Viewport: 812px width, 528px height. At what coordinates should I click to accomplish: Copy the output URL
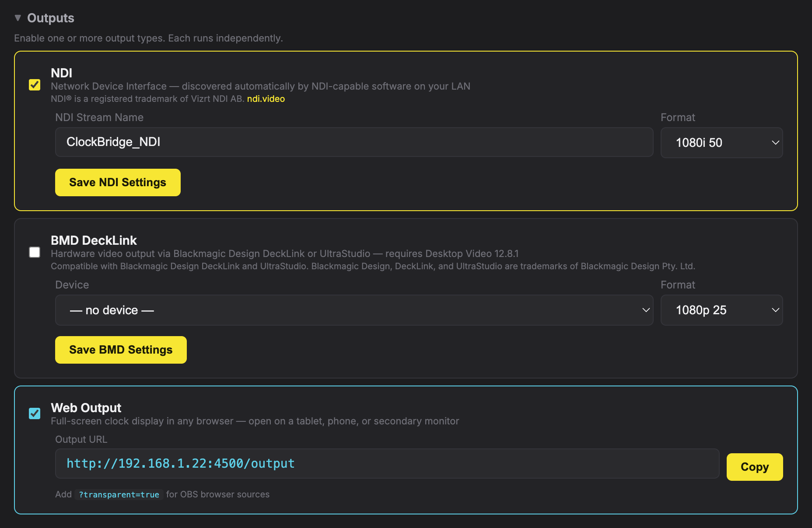755,467
